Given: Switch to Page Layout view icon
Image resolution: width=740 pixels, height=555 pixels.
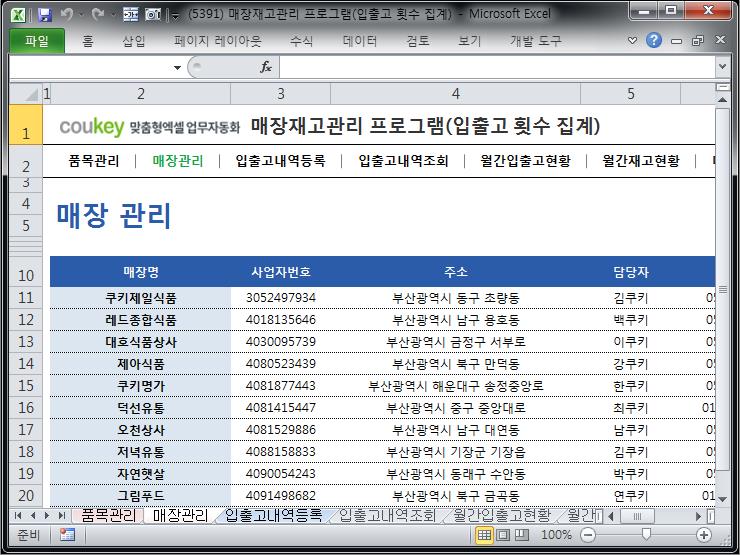Looking at the screenshot, I should [x=503, y=535].
